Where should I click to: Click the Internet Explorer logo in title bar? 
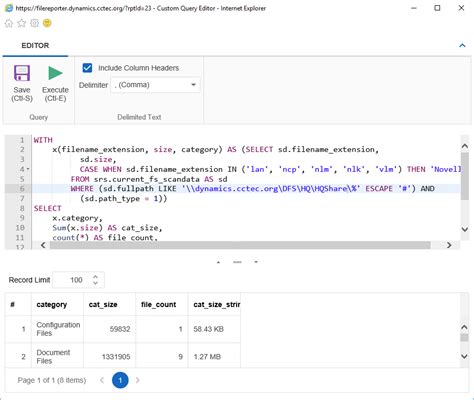coord(9,8)
